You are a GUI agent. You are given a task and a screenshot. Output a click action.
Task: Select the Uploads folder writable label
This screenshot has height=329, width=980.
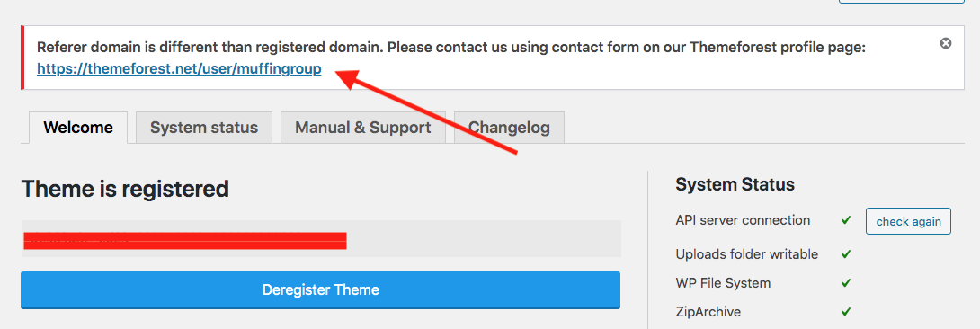pos(746,254)
